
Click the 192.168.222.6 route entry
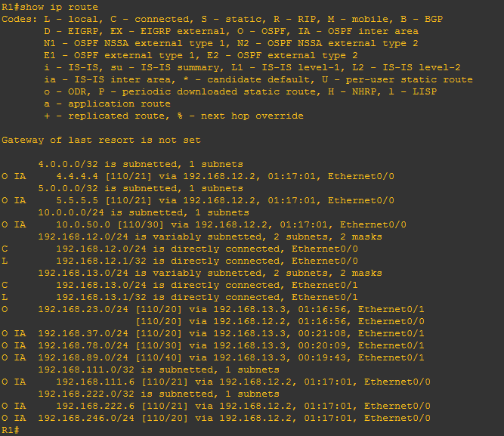click(x=216, y=406)
